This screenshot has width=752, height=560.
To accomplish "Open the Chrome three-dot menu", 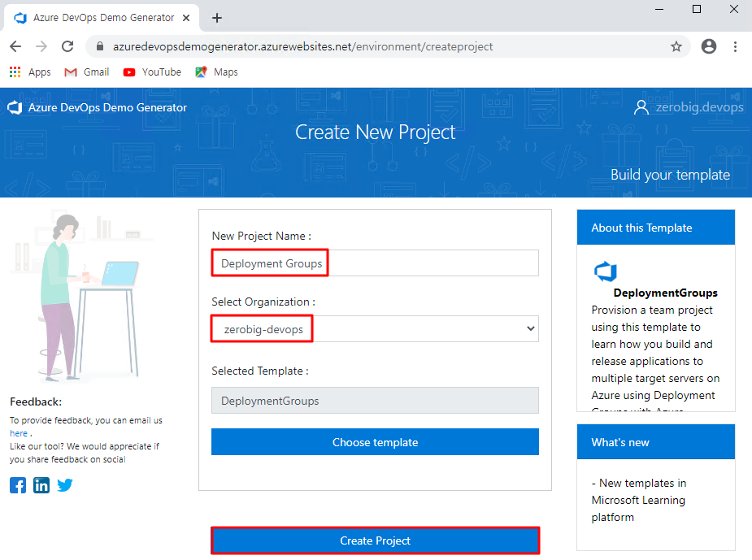I will pos(735,46).
